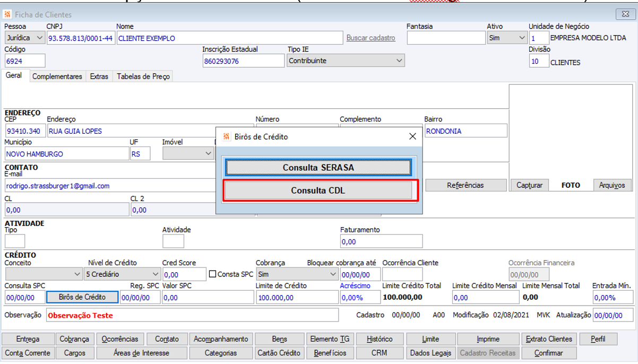Open the Tipo IE dropdown showing Contribuinte
Screen dimensions: 638x364
(346, 61)
